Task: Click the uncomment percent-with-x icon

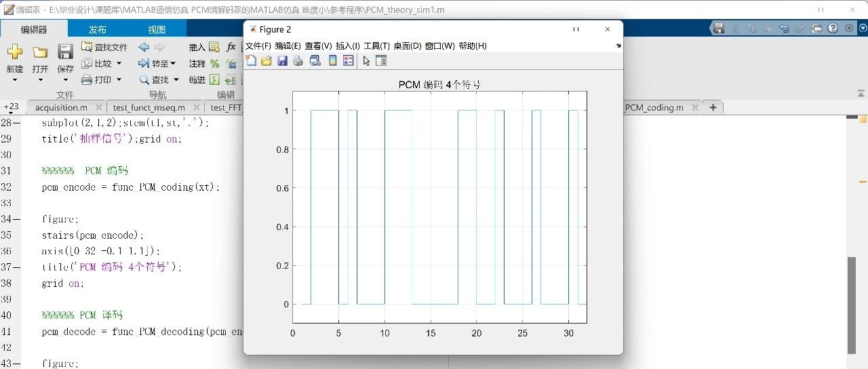Action: [231, 63]
